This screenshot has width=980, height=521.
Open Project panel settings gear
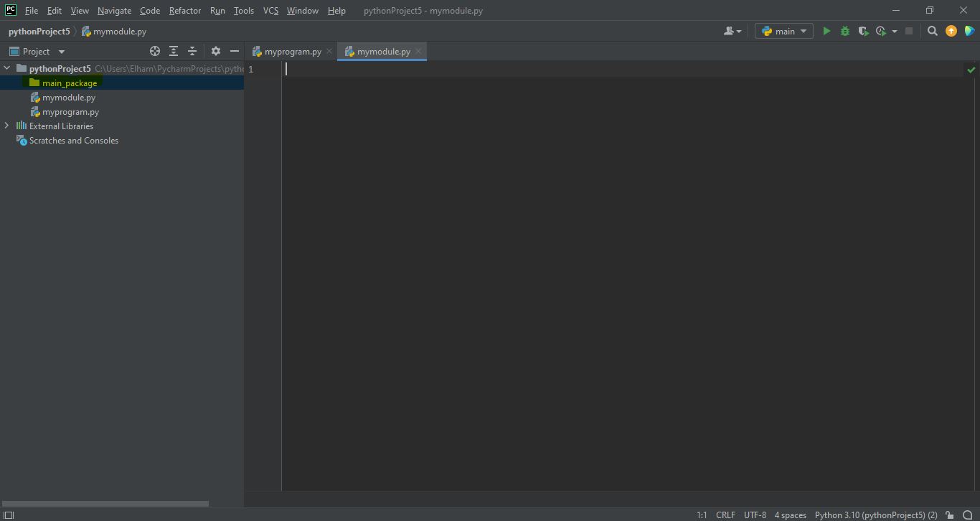click(x=215, y=51)
